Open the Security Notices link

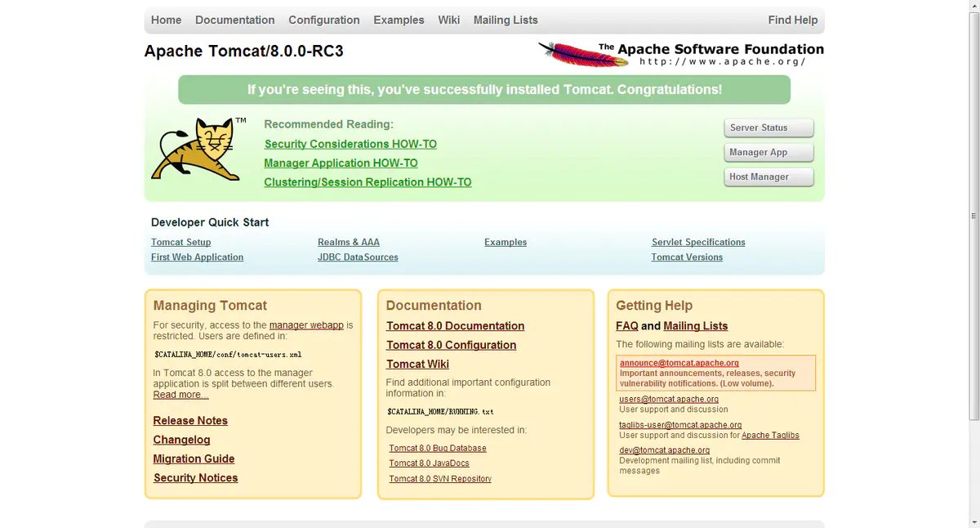(x=195, y=478)
